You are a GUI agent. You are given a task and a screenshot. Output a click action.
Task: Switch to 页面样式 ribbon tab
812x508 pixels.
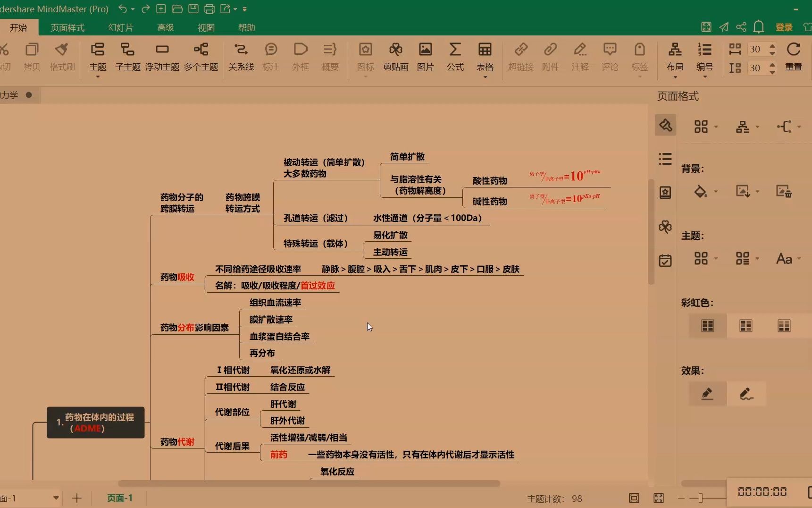click(67, 27)
